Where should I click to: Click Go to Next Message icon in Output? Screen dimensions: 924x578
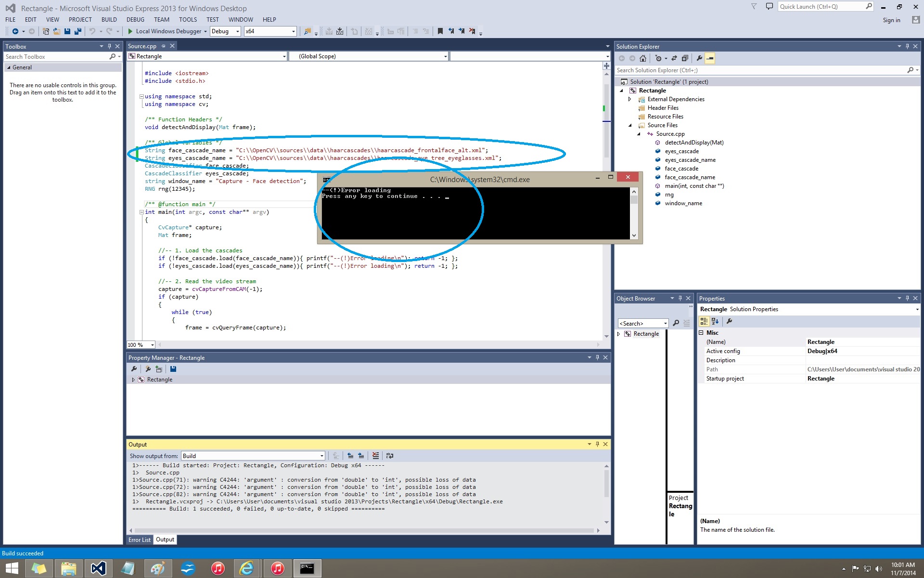[361, 456]
